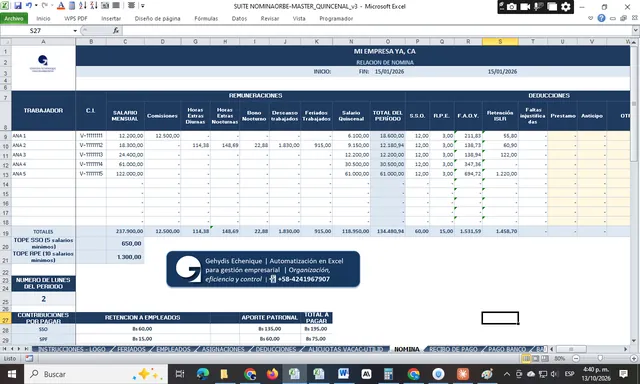Click the Redo arrow icon

44,6
